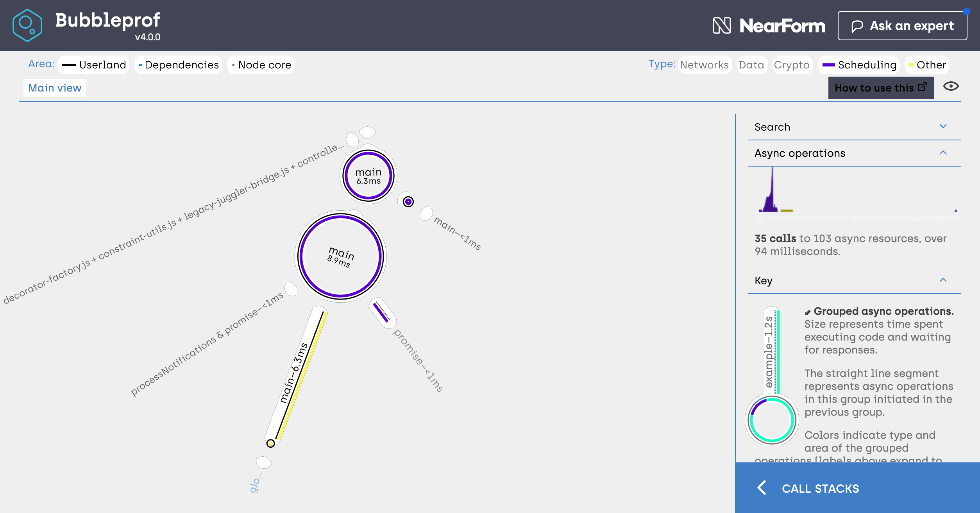Expand the Search section chevron

pyautogui.click(x=943, y=126)
